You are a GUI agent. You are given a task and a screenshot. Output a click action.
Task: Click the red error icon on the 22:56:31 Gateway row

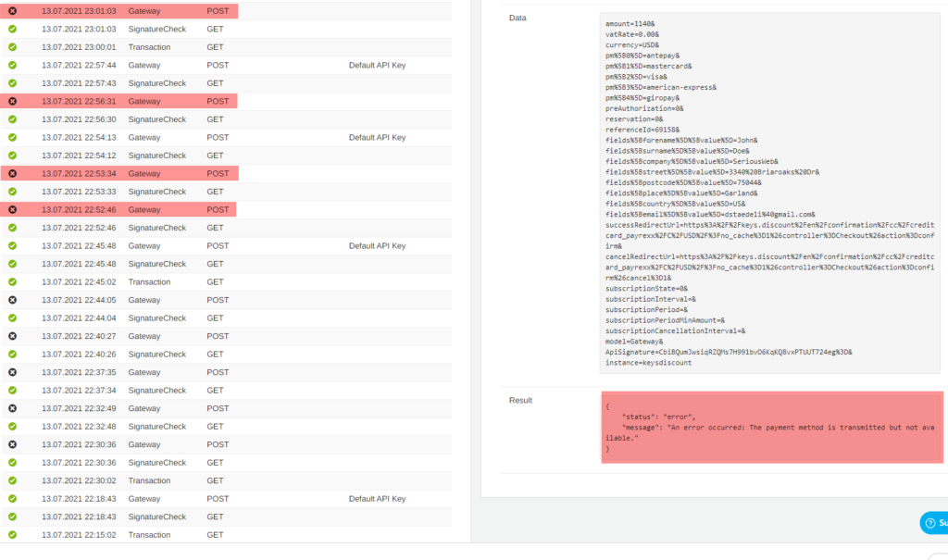point(12,102)
